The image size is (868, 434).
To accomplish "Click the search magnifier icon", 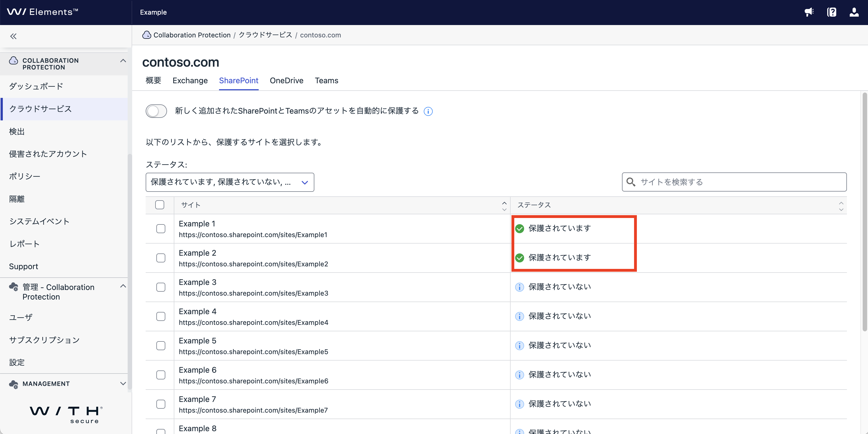I will [631, 182].
